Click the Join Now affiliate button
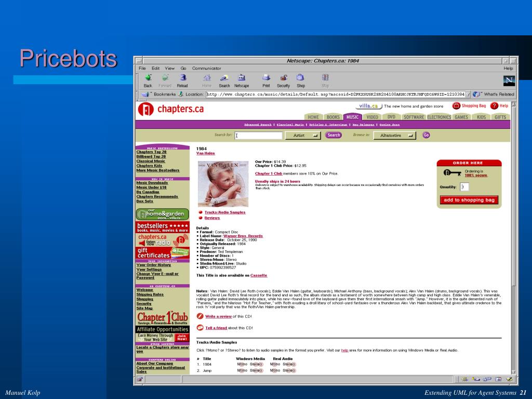 [x=182, y=337]
